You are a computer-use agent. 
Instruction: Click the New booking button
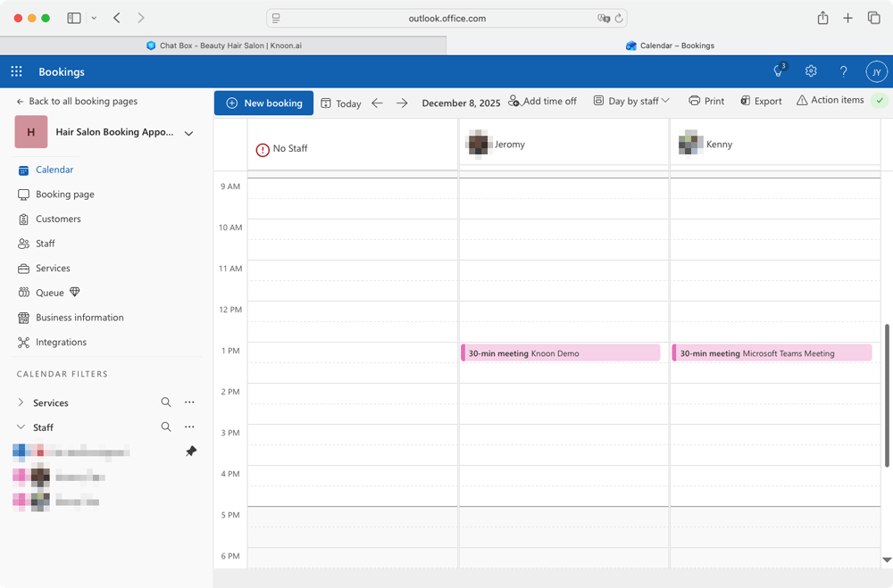pyautogui.click(x=263, y=102)
